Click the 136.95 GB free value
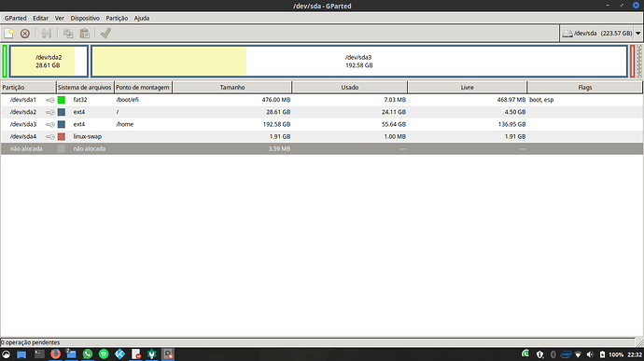Image resolution: width=644 pixels, height=361 pixels. pyautogui.click(x=511, y=124)
